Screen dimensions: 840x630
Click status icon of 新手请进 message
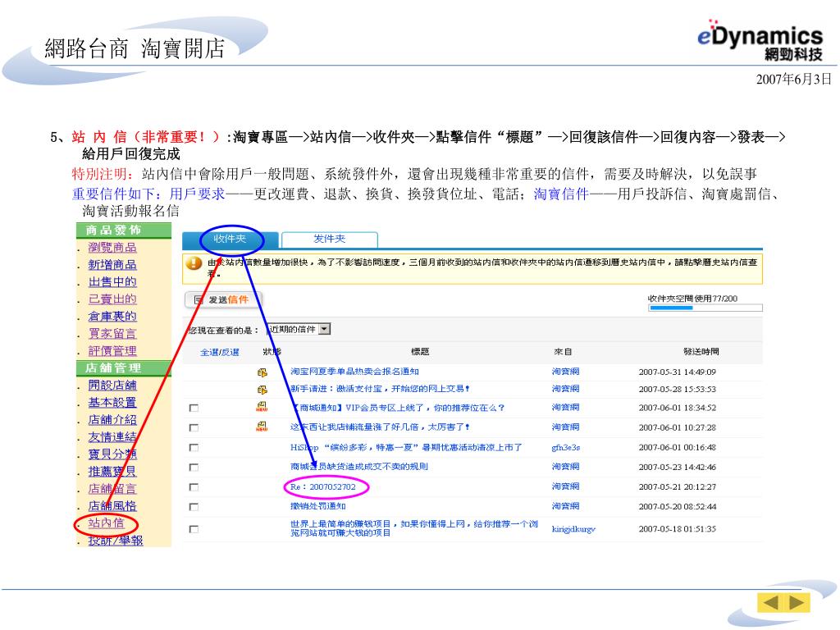pyautogui.click(x=262, y=390)
